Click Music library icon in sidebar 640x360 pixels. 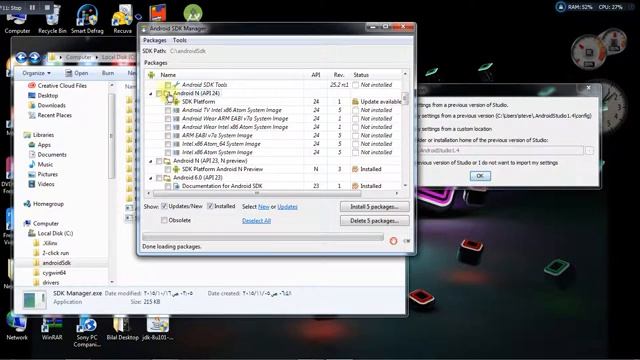coord(32,164)
